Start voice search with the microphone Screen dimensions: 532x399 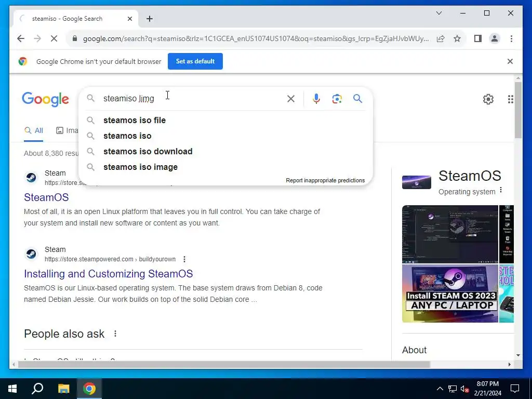[x=316, y=99]
